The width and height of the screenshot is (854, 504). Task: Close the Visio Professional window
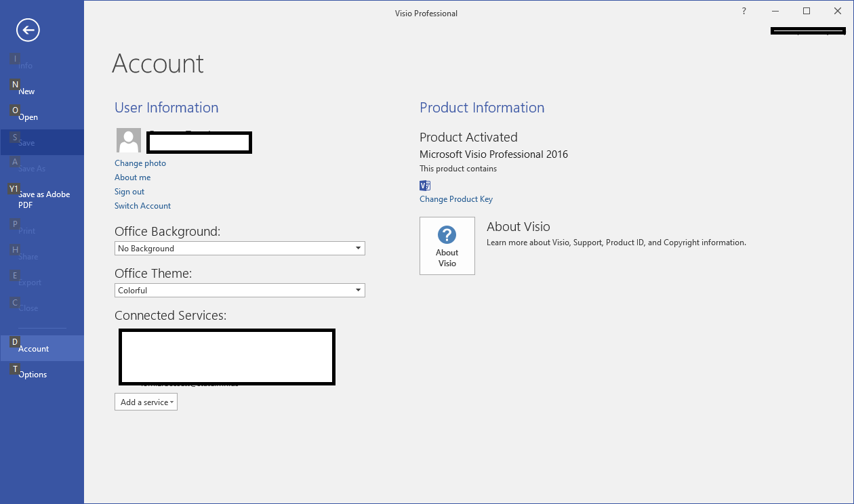tap(838, 11)
